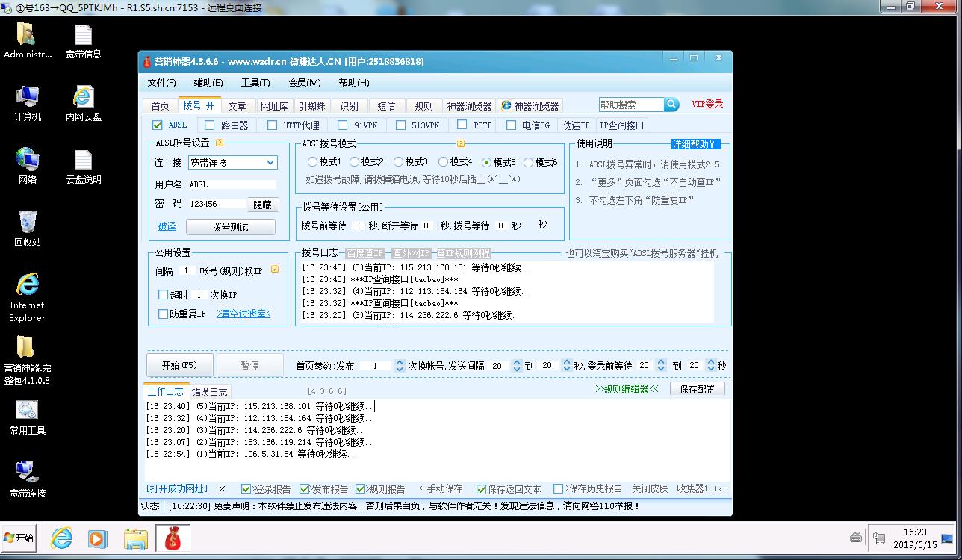Open the 工具(T) menu
The image size is (962, 560).
[255, 83]
